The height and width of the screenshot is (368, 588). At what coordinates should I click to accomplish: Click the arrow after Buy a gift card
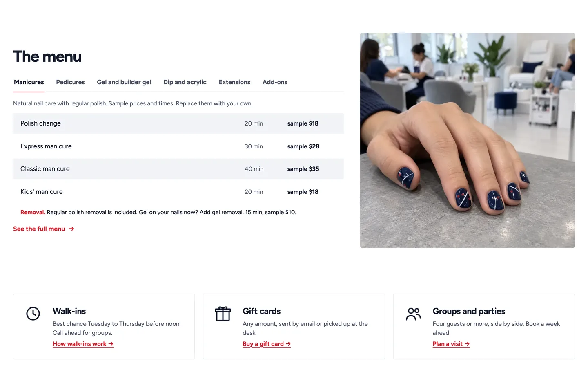[x=288, y=344]
